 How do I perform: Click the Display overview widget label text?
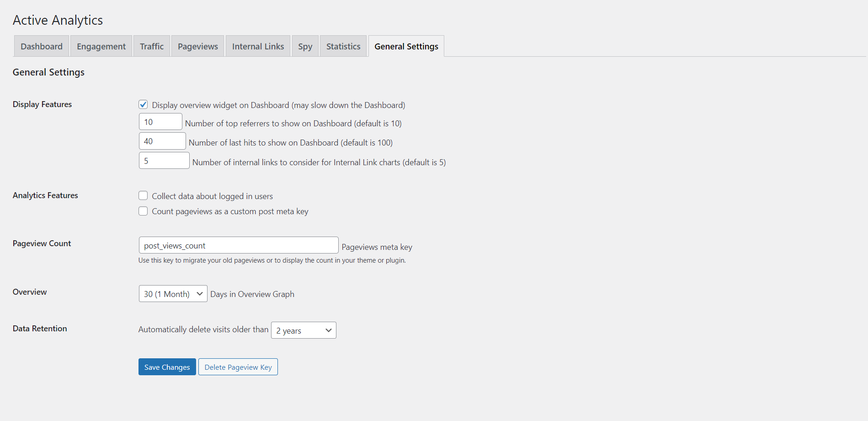(278, 105)
